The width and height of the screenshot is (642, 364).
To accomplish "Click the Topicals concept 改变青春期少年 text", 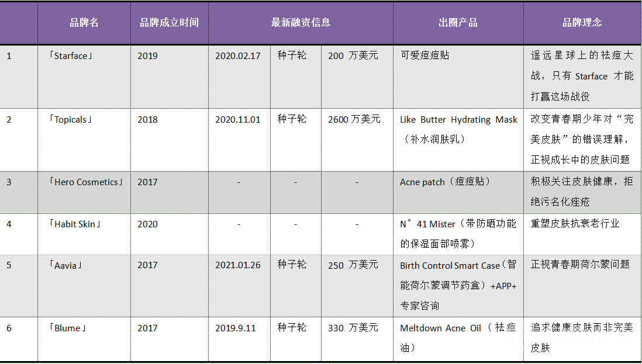I will [582, 140].
